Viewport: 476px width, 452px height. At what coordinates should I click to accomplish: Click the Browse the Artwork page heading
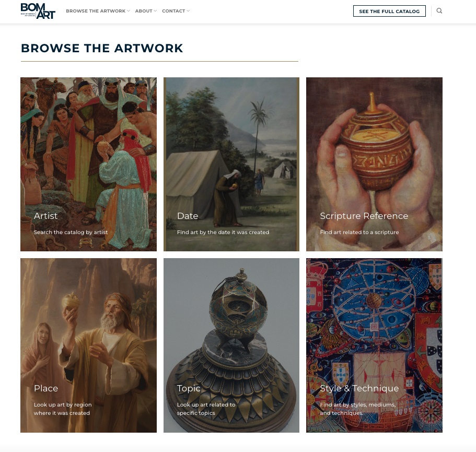102,48
